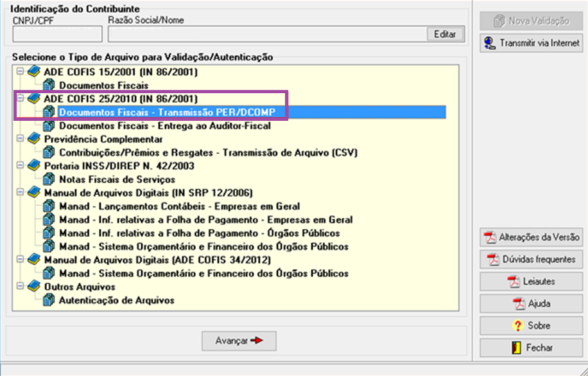Click the Razão Social/Nome field

coord(268,34)
